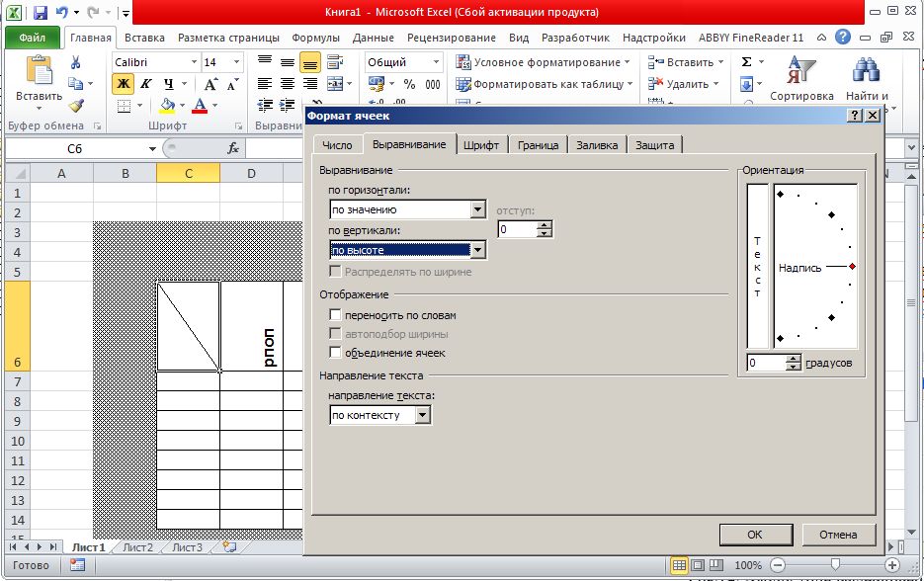Click the Format Painter brush icon
924x581 pixels.
point(75,106)
